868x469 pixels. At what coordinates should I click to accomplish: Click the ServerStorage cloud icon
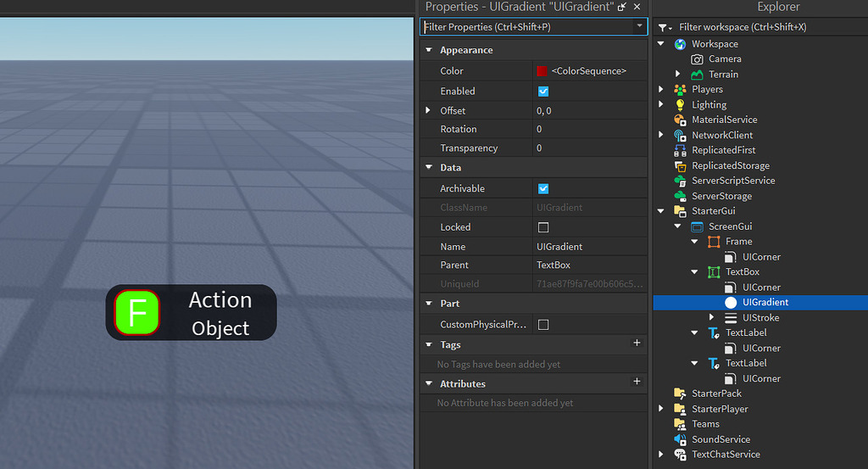pos(680,196)
